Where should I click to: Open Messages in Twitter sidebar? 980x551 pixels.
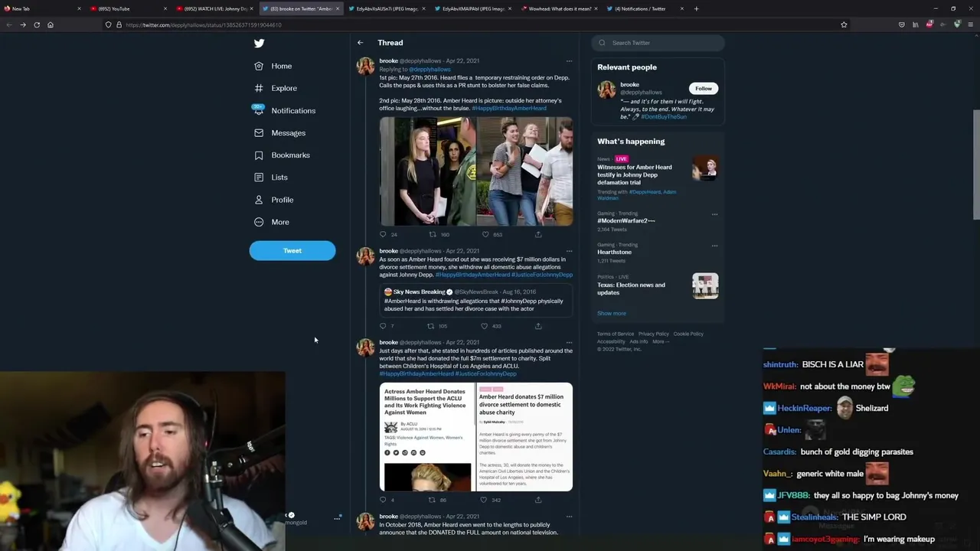[x=279, y=132]
